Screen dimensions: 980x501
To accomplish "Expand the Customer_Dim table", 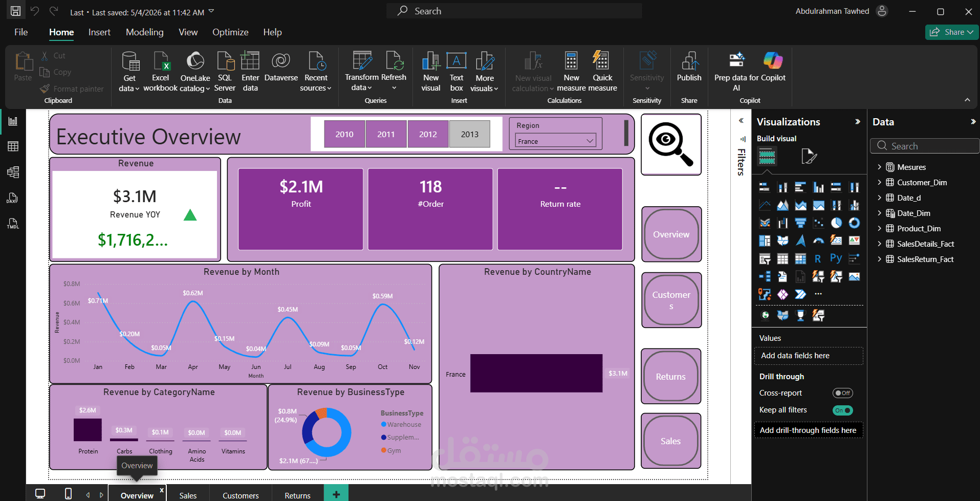I will 879,182.
